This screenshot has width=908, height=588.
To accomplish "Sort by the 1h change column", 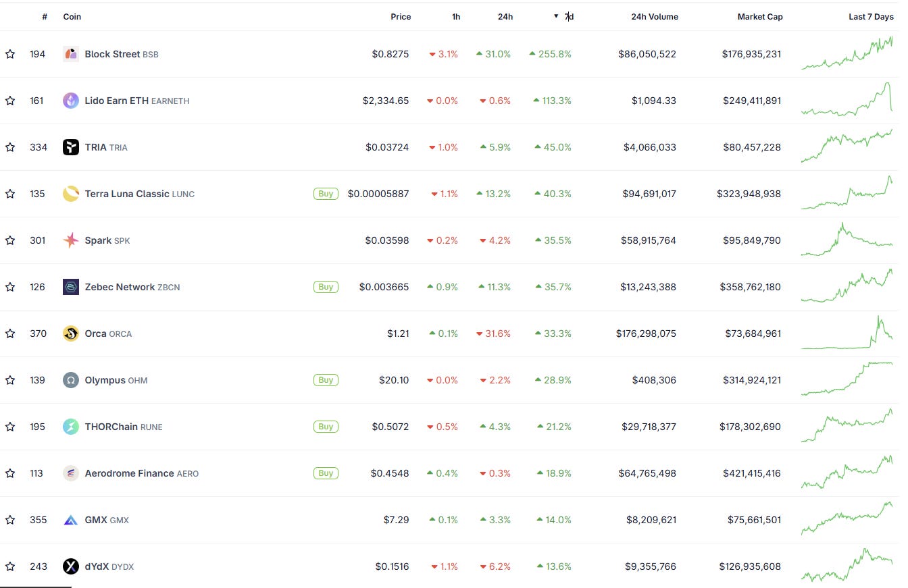I will tap(456, 17).
